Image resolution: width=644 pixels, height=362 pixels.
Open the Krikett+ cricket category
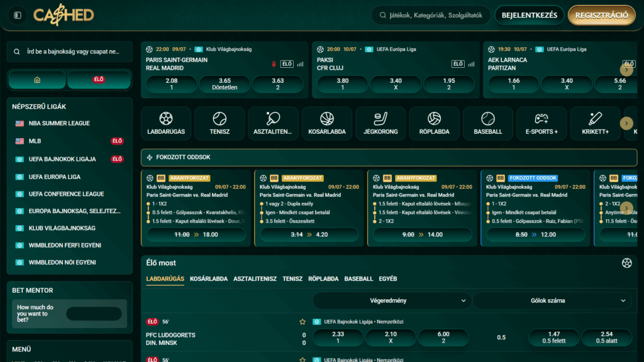click(595, 124)
